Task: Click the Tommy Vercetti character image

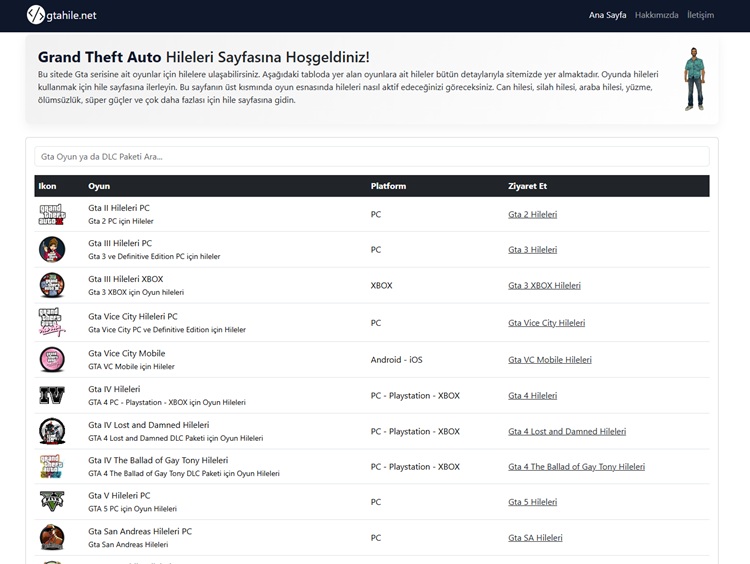Action: click(x=694, y=79)
